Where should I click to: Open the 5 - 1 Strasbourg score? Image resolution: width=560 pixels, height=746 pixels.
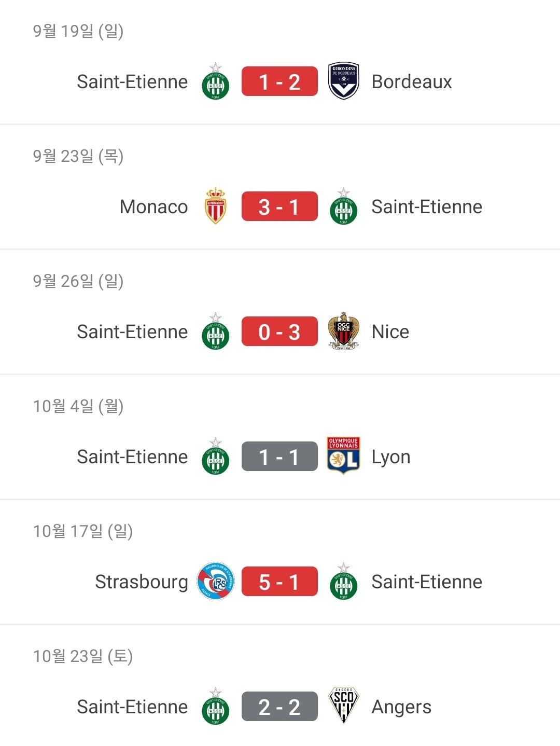click(x=279, y=582)
